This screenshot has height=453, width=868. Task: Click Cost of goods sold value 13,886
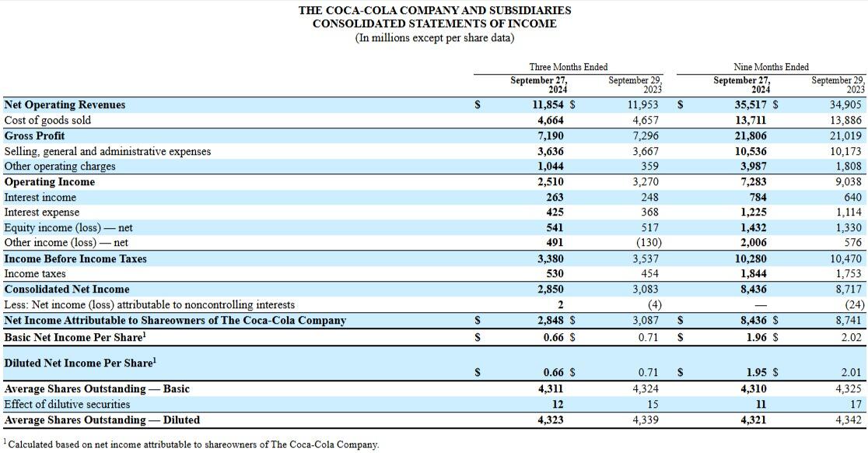tap(846, 120)
